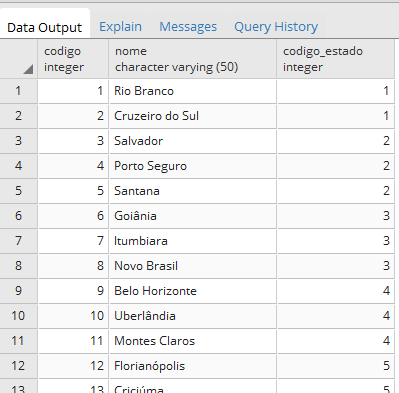Viewport: 399px width, 393px height.
Task: Select row number 6 header
Action: pyautogui.click(x=18, y=216)
